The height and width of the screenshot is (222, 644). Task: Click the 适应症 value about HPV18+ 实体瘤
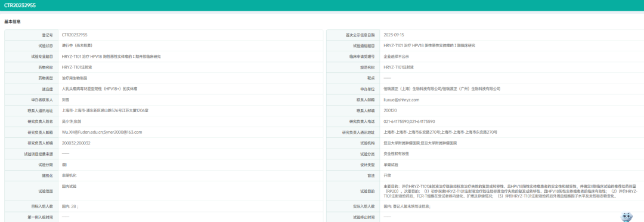(100, 88)
